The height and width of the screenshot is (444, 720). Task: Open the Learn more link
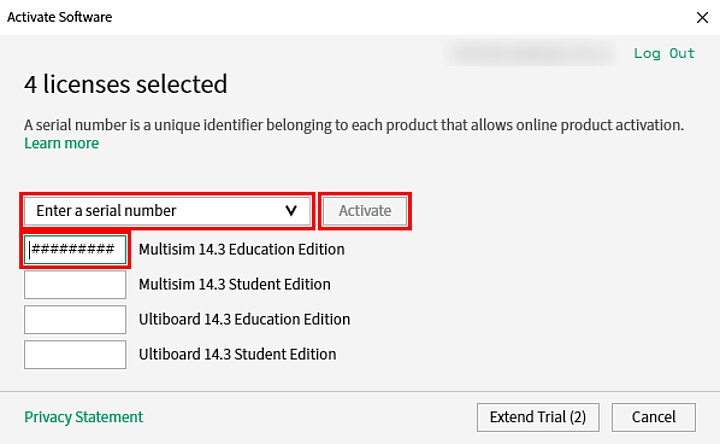click(x=61, y=143)
